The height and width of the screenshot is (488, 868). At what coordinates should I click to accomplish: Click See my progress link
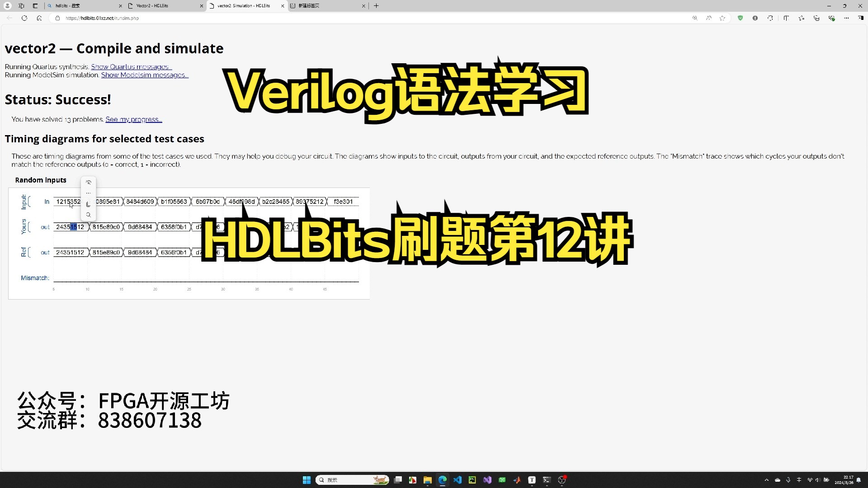coord(133,119)
